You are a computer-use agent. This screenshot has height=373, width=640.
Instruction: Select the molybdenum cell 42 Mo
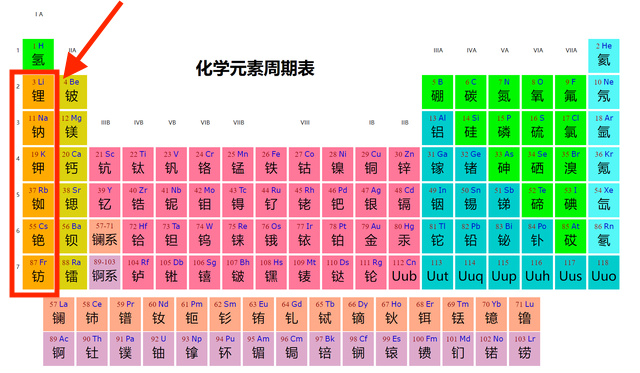point(204,200)
